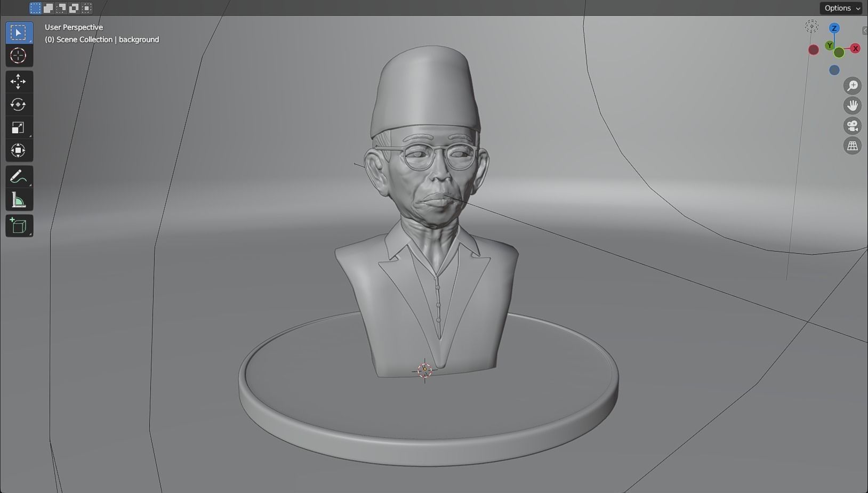The image size is (868, 493).
Task: Click the blue Z axis on gizmo
Action: click(834, 28)
